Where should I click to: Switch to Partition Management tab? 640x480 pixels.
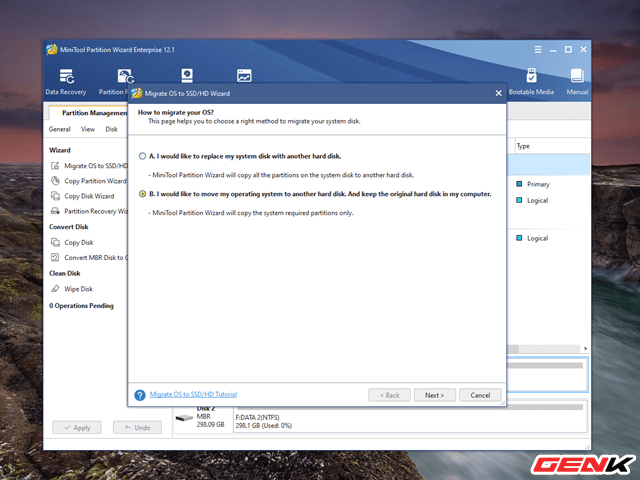click(x=89, y=113)
